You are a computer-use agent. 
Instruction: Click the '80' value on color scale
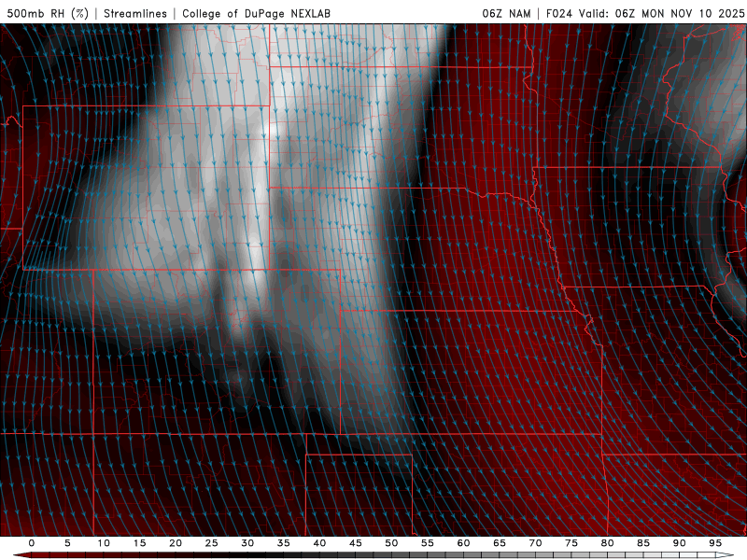point(608,543)
